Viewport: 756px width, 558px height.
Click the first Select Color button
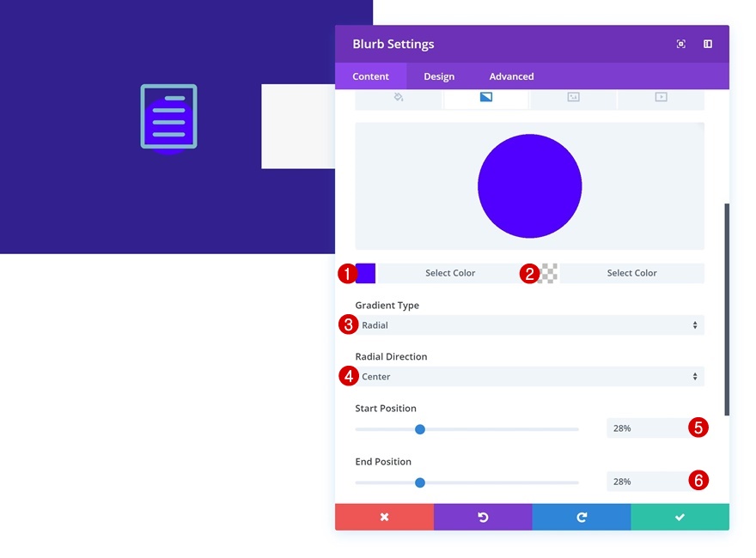pyautogui.click(x=450, y=273)
